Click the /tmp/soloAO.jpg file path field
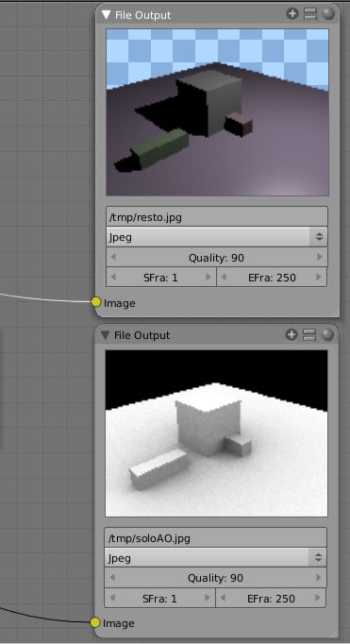This screenshot has width=350, height=644. click(x=216, y=537)
